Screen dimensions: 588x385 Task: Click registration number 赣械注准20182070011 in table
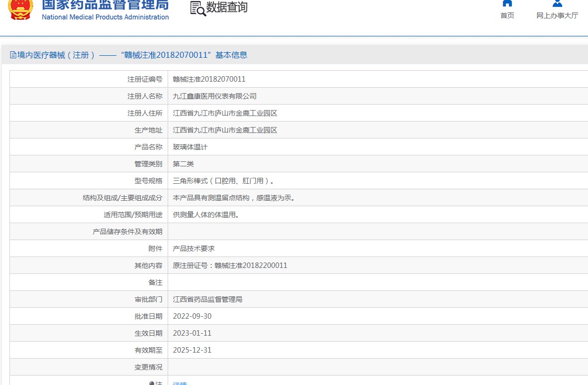coord(209,79)
